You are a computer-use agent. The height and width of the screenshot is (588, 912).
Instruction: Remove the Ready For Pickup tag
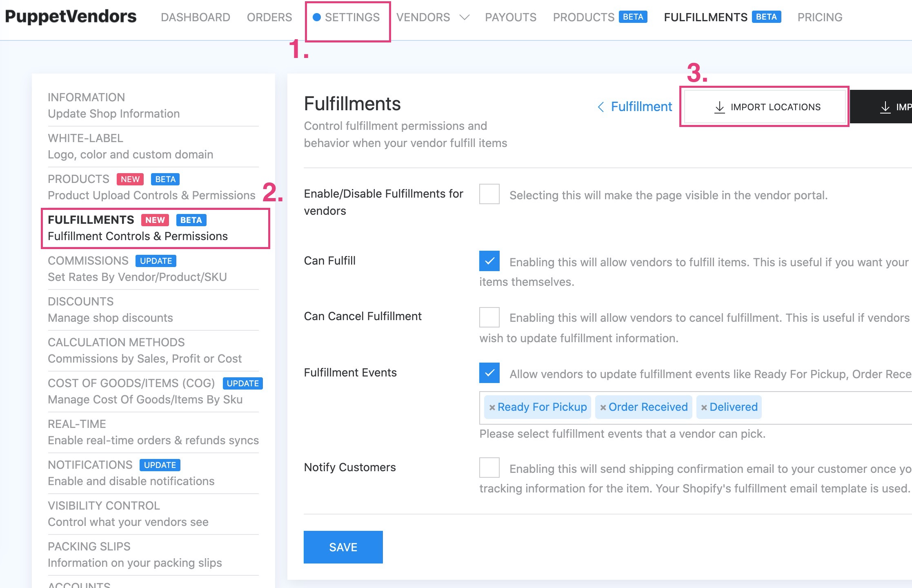point(492,408)
